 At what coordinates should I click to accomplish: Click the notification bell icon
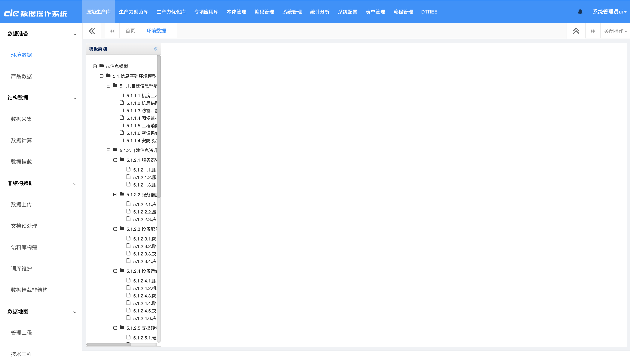point(580,12)
